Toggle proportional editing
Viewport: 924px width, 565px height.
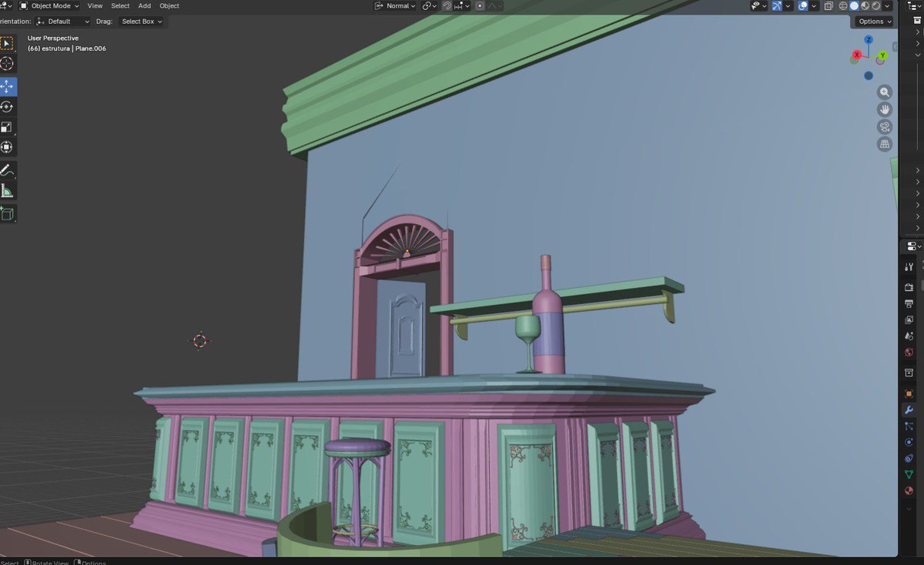click(x=480, y=5)
